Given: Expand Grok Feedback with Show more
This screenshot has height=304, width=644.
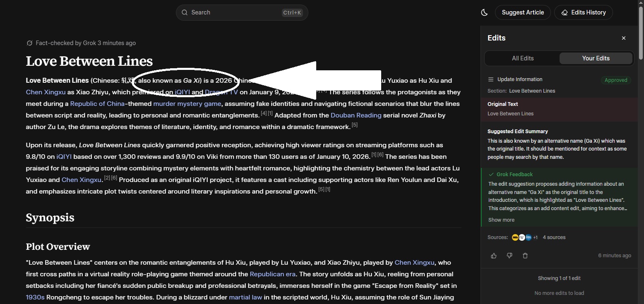Looking at the screenshot, I should (x=501, y=220).
